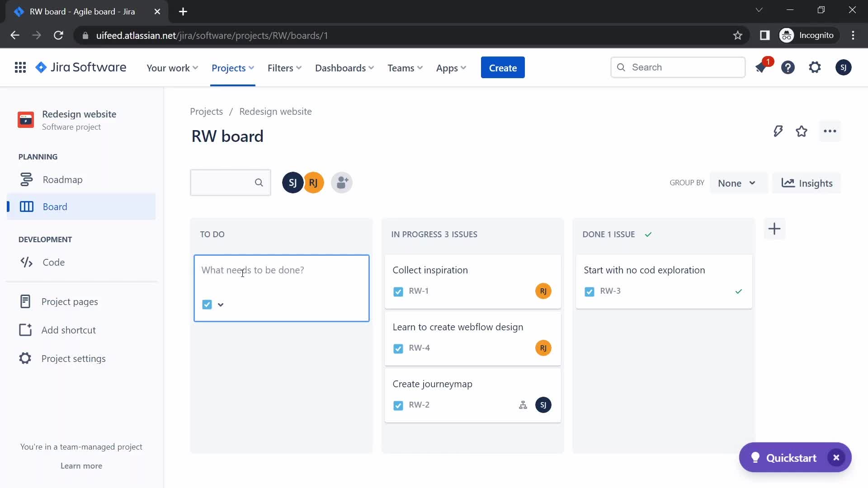Expand the issue type chevron in TO DO

click(x=221, y=305)
